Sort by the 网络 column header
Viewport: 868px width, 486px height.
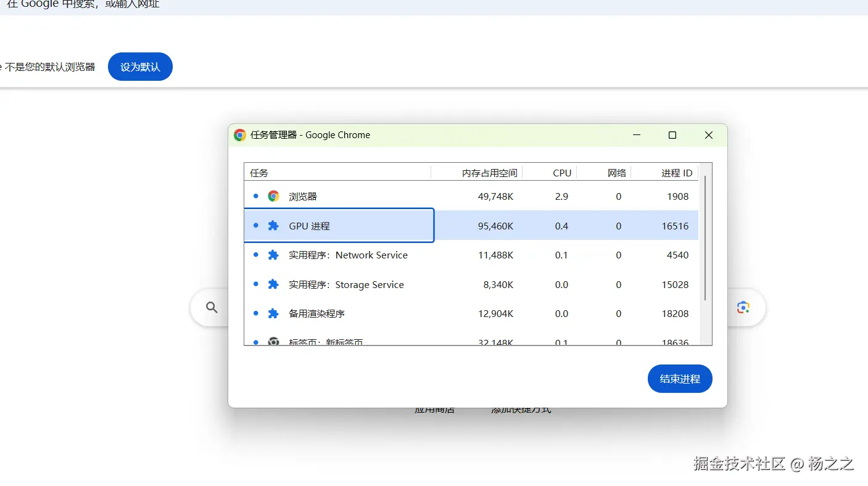click(x=604, y=173)
